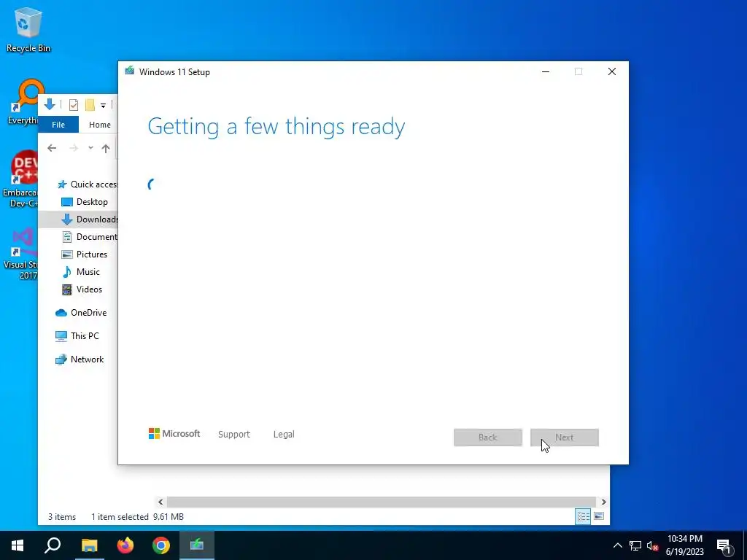Click the Windows Setup taskbar button
Viewport: 747px width, 560px height.
197,545
